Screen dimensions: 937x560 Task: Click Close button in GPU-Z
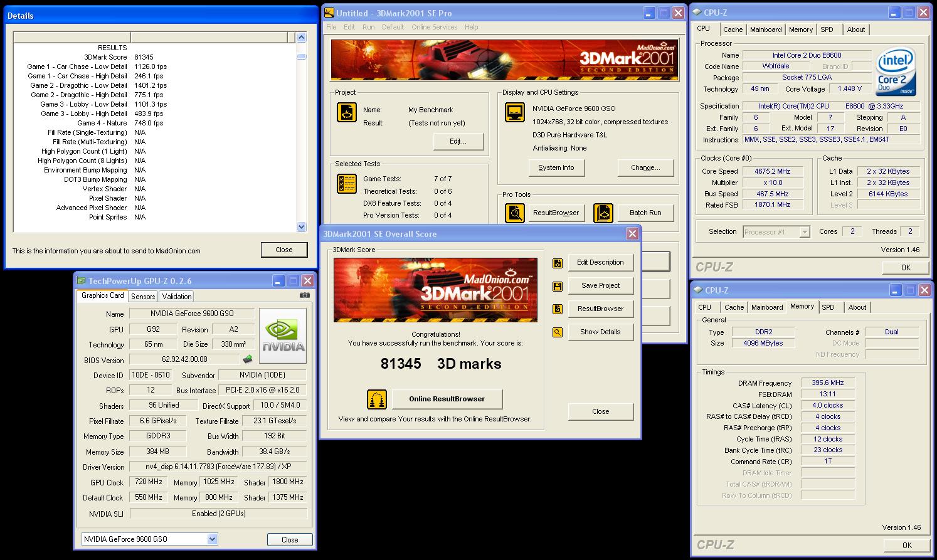pyautogui.click(x=290, y=539)
